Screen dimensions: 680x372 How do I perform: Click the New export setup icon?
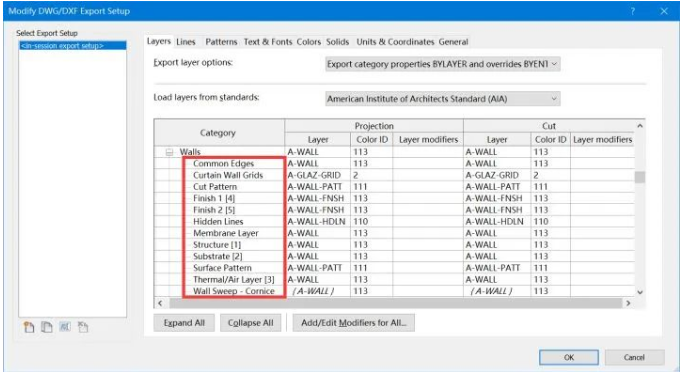tap(29, 327)
